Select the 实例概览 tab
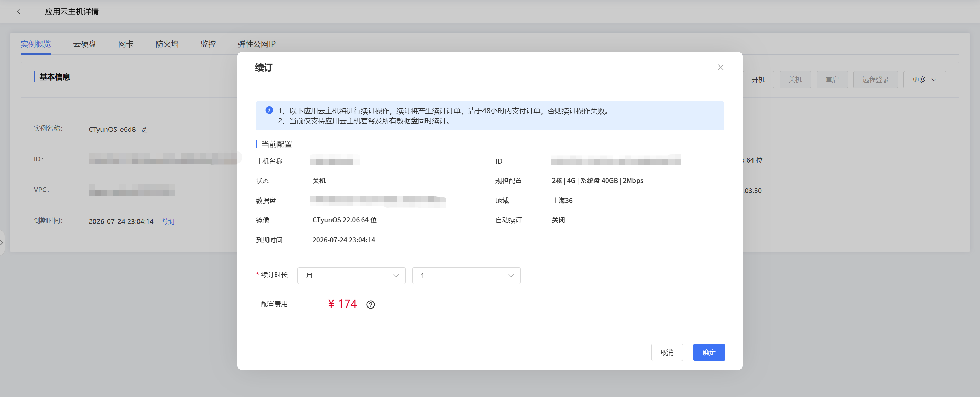Screen dimensions: 980x397 (36, 44)
